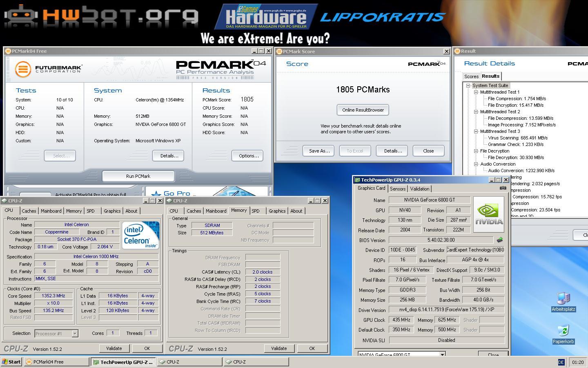Image resolution: width=588 pixels, height=368 pixels.
Task: Click the BIOS Version field in GPU-Z
Action: 441,240
